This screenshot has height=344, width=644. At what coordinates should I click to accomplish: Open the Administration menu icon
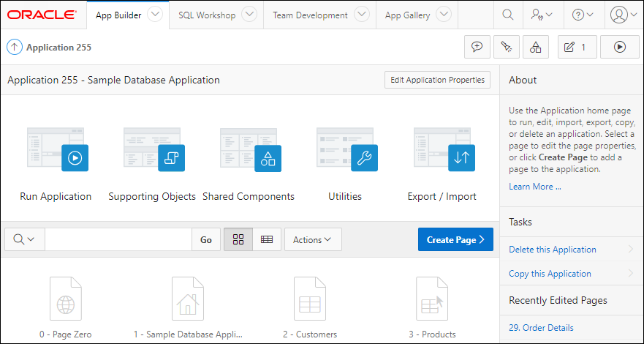542,15
